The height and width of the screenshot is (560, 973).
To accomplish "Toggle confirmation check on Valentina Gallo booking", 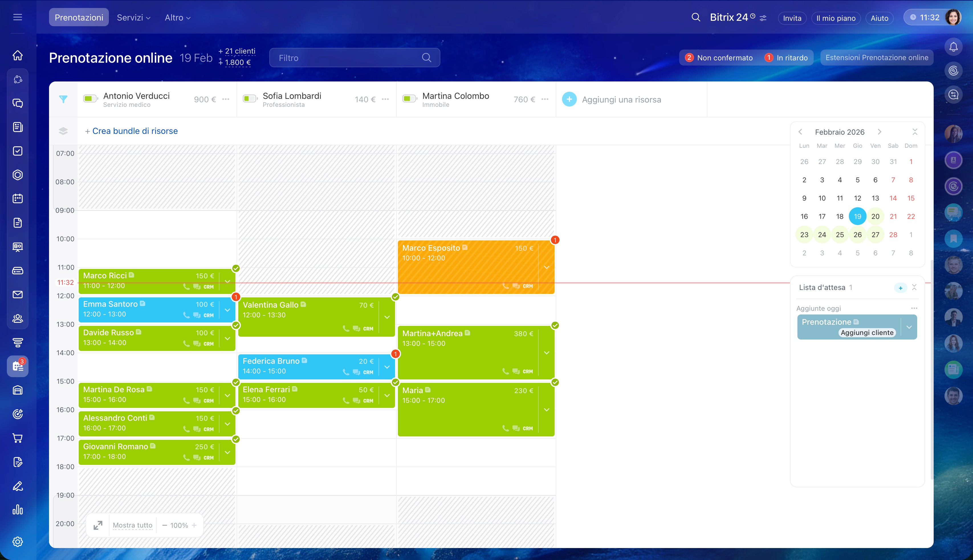I will tap(395, 297).
